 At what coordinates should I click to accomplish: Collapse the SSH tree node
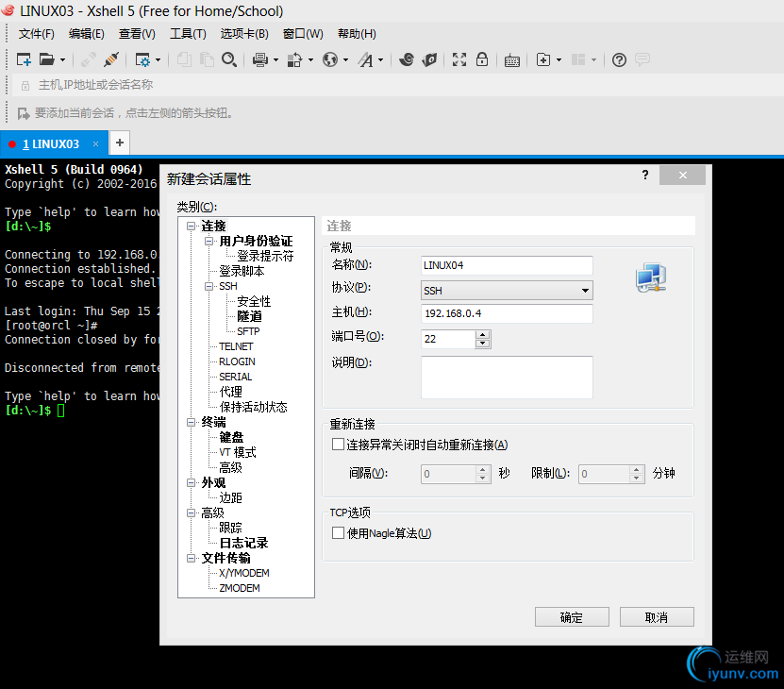tap(209, 286)
